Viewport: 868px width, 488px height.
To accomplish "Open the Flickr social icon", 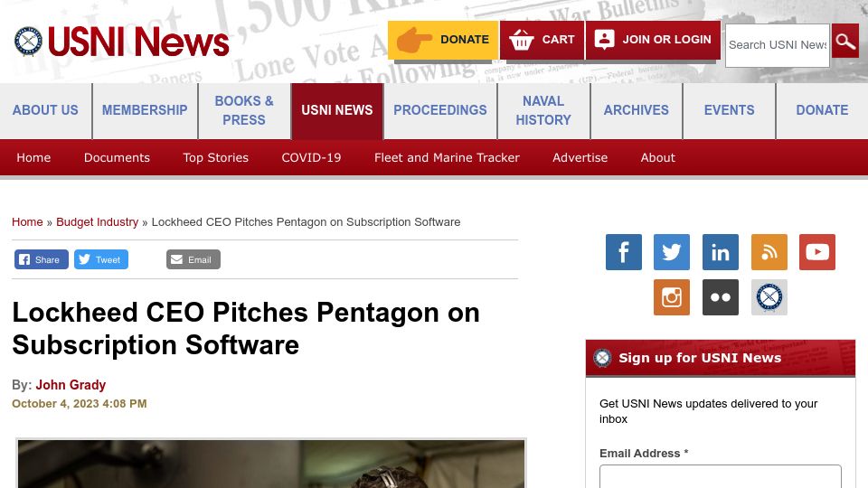I will click(721, 297).
